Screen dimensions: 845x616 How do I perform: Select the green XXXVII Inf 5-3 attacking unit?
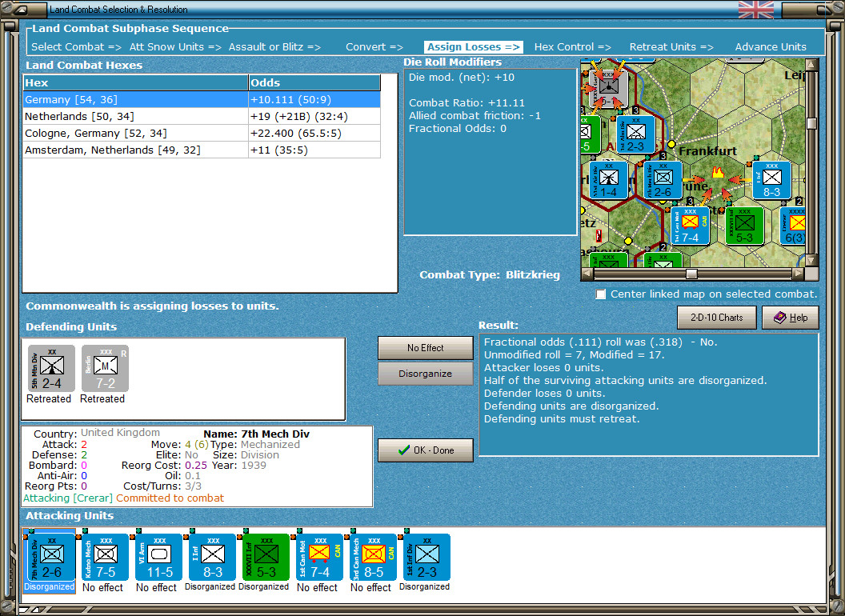point(266,558)
